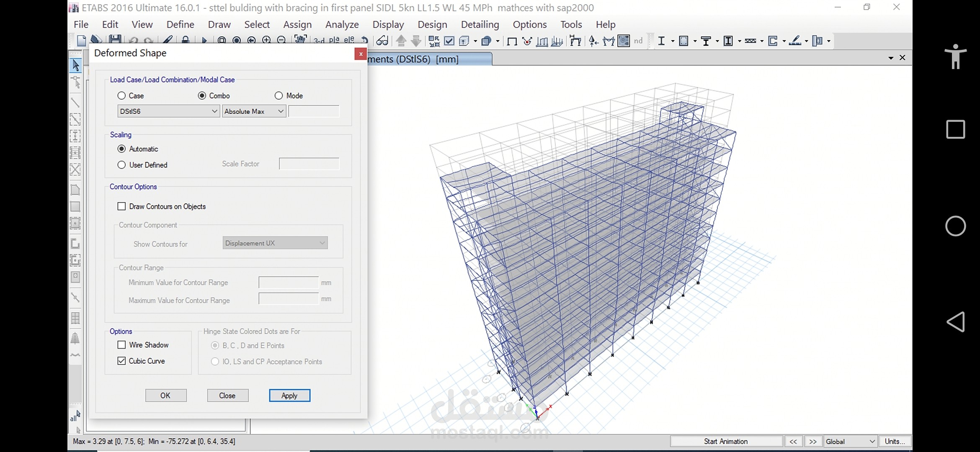
Task: Click Apply in Deformed Shape dialog
Action: 289,395
